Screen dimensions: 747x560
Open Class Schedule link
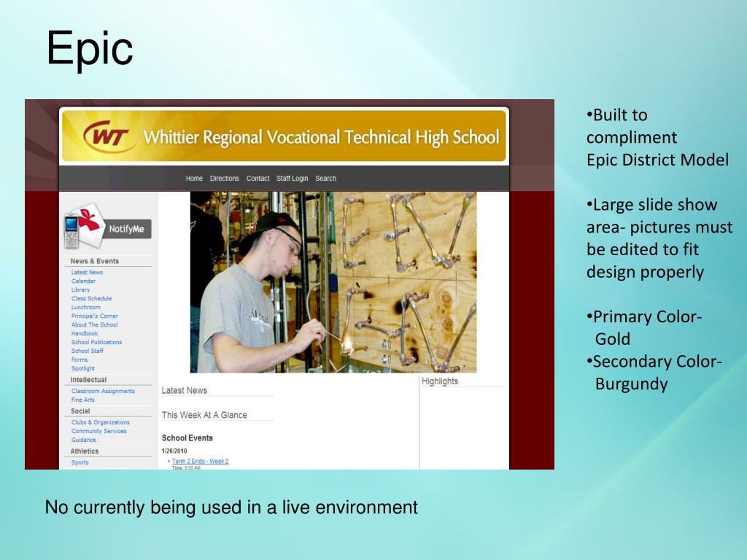pos(91,298)
